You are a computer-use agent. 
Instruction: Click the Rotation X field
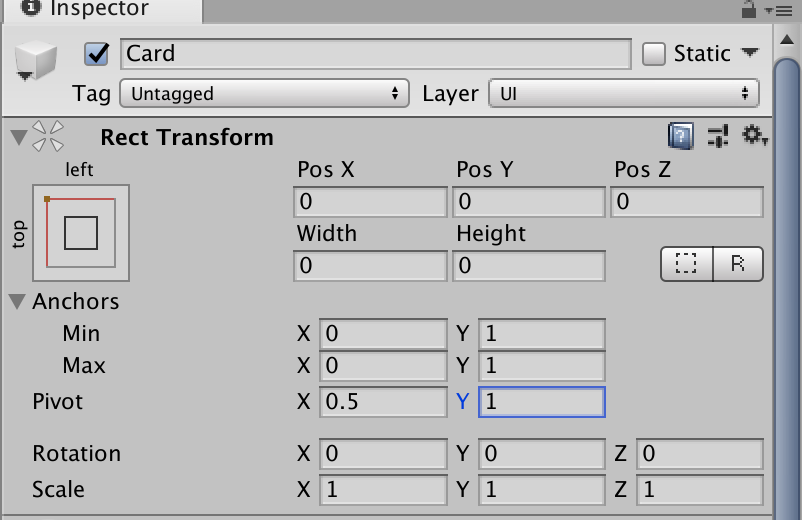[x=383, y=454]
